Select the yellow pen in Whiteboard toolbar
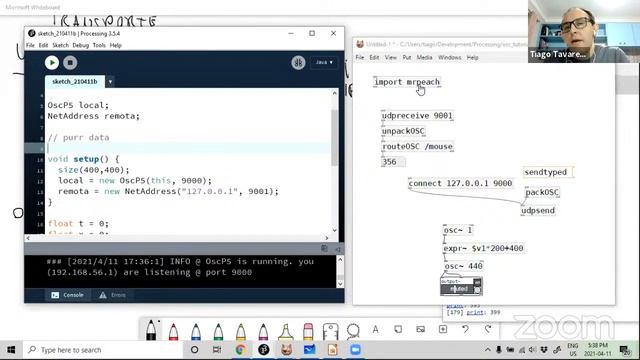 point(241,331)
